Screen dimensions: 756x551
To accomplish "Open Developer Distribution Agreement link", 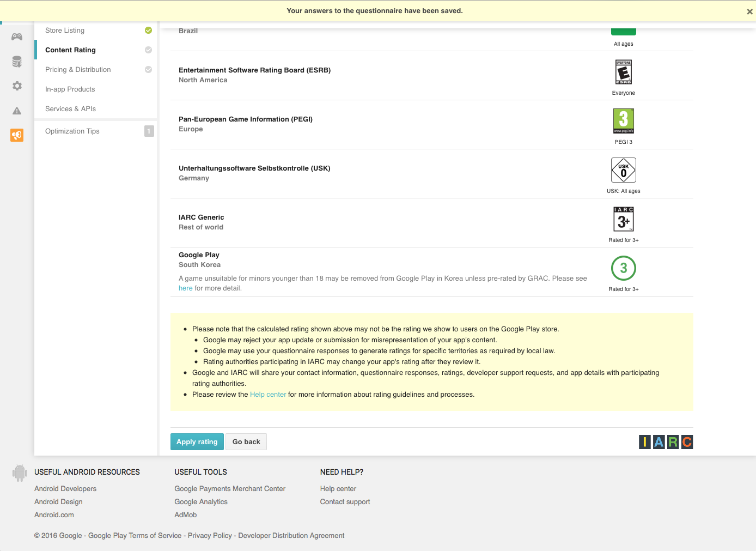I will (x=291, y=536).
